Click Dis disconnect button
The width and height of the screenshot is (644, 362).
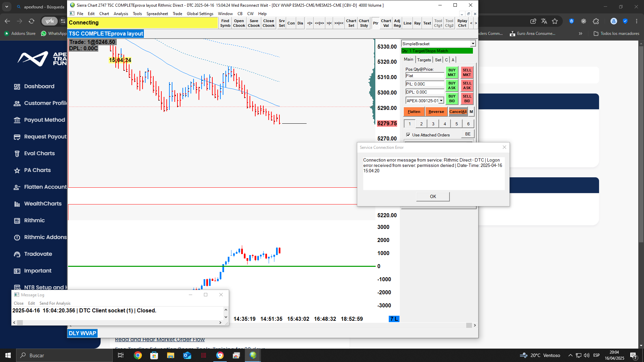point(300,23)
